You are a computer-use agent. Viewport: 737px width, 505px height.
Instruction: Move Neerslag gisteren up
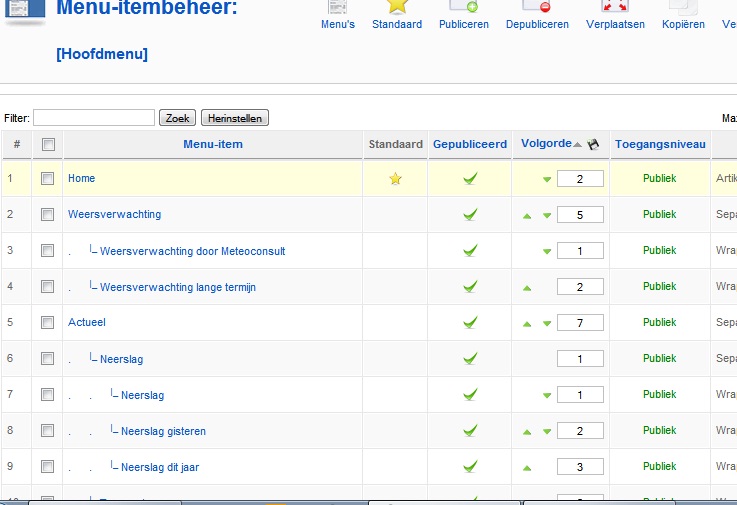pyautogui.click(x=527, y=432)
